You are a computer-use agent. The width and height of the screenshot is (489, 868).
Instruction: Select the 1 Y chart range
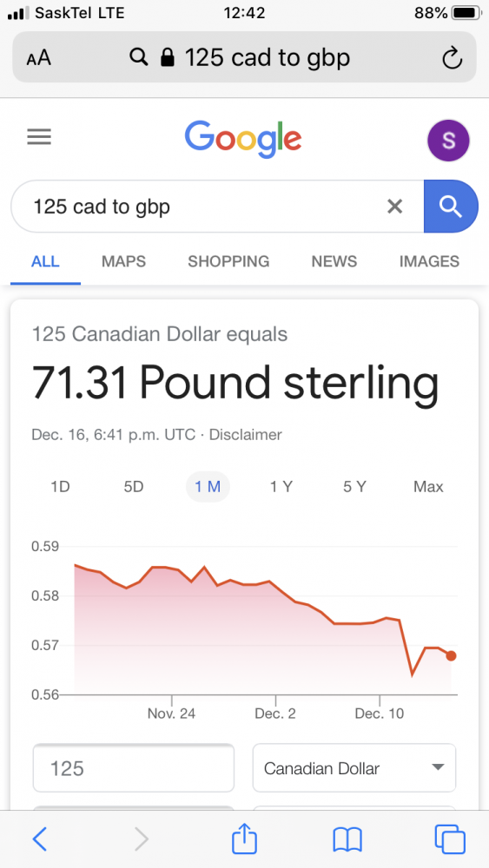[281, 487]
